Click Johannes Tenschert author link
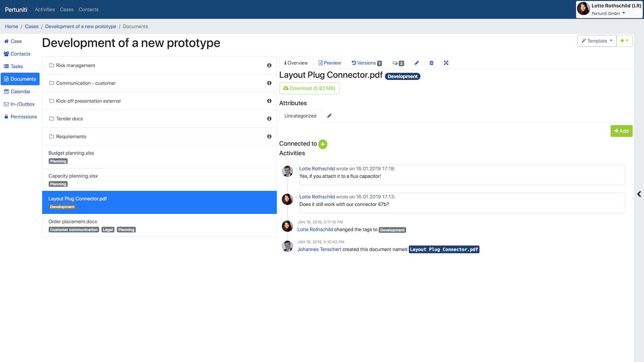 pyautogui.click(x=319, y=249)
